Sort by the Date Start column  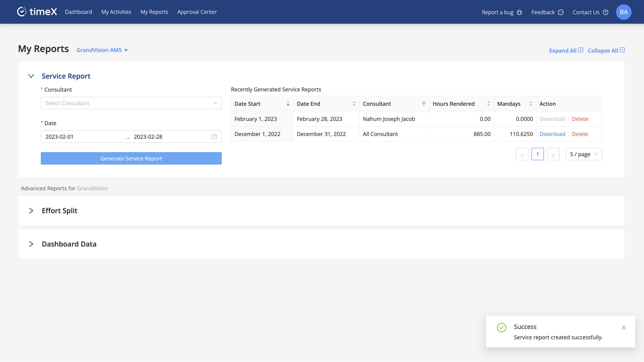(288, 103)
